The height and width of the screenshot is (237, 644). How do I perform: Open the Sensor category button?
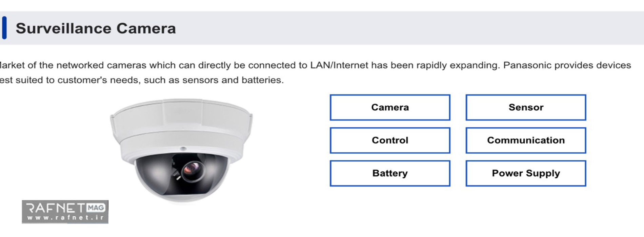(526, 107)
